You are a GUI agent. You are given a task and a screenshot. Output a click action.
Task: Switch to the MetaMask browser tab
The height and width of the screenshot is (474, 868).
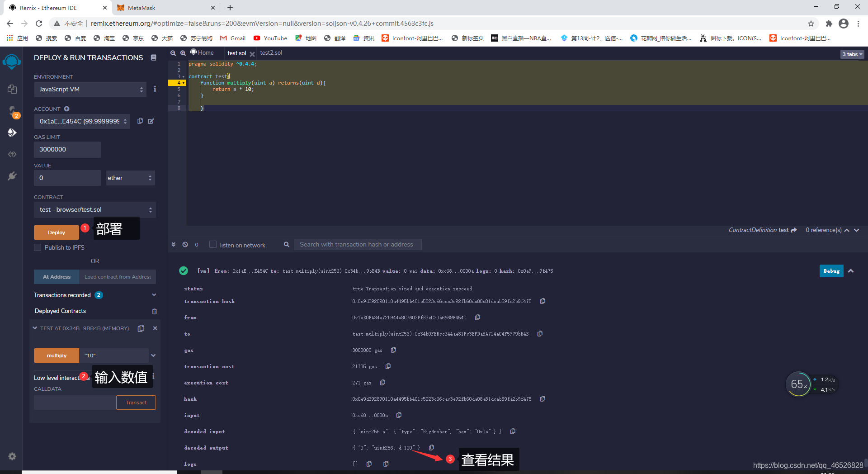click(165, 8)
